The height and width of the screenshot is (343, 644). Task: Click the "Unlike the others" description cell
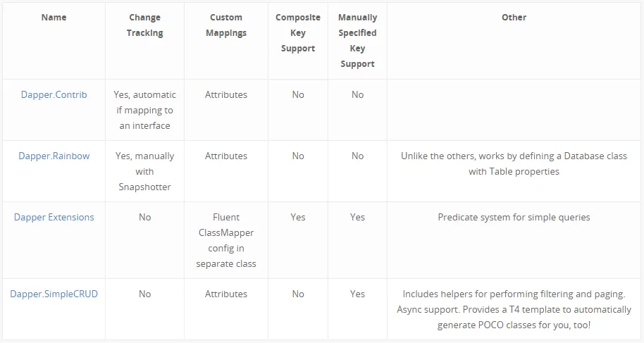(514, 163)
